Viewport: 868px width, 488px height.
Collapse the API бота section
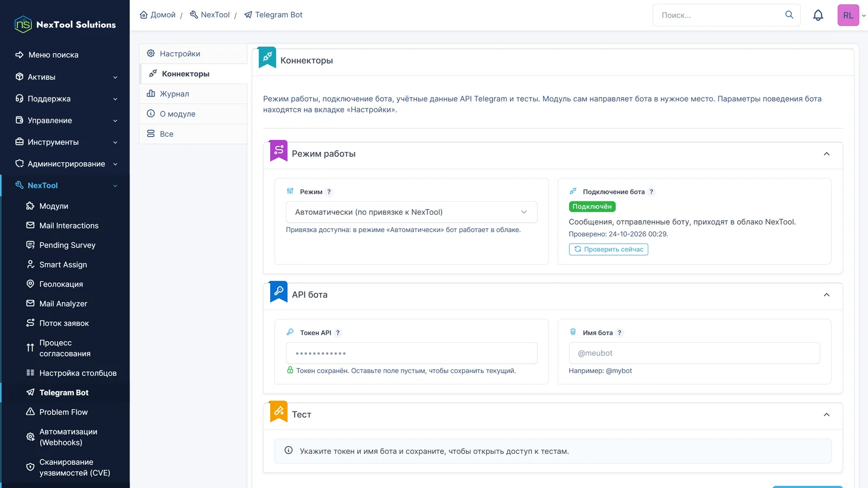pyautogui.click(x=826, y=295)
